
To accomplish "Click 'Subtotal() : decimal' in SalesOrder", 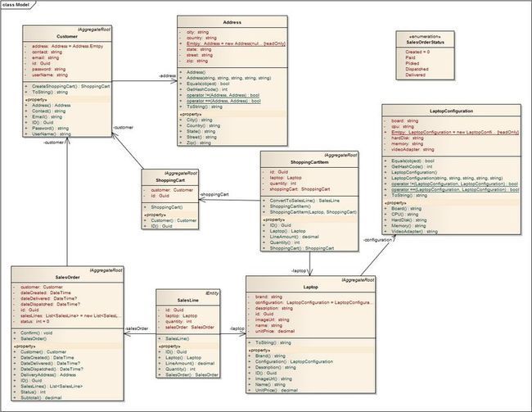I will [41, 398].
